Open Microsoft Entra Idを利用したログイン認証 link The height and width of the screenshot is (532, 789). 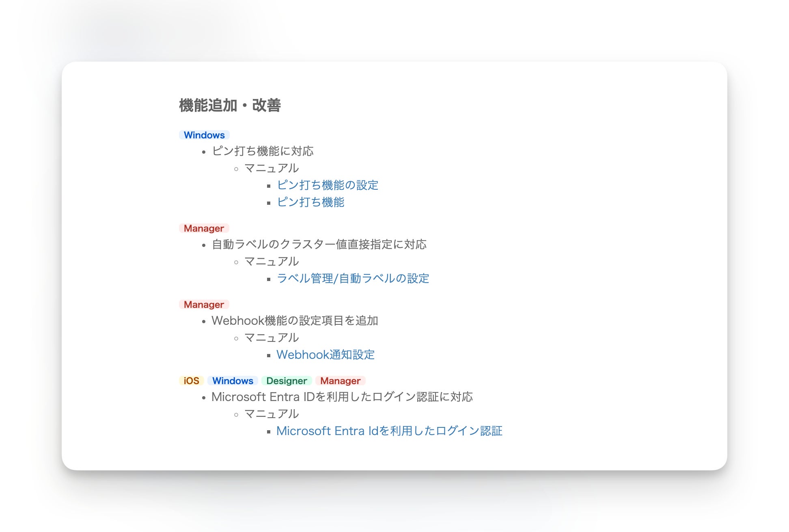[x=389, y=431]
